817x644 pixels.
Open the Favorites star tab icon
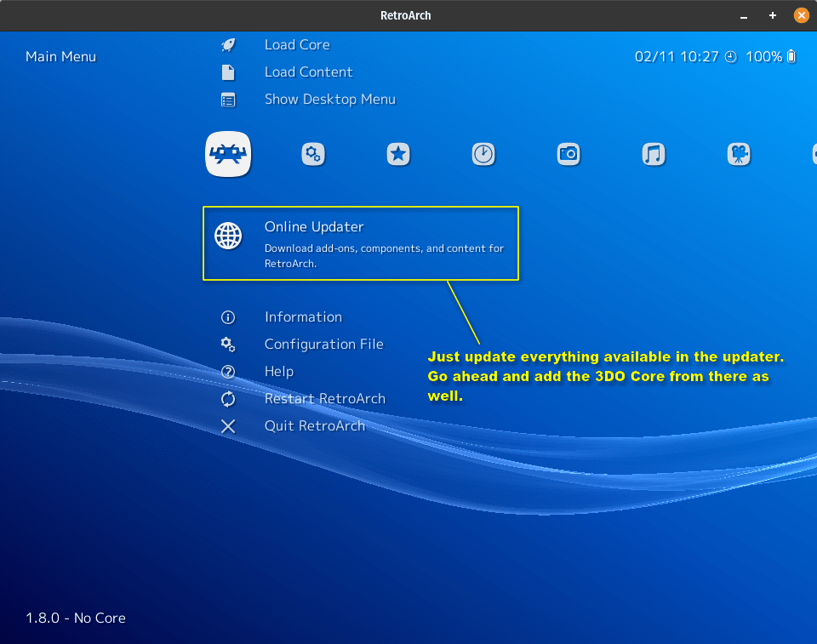[398, 154]
